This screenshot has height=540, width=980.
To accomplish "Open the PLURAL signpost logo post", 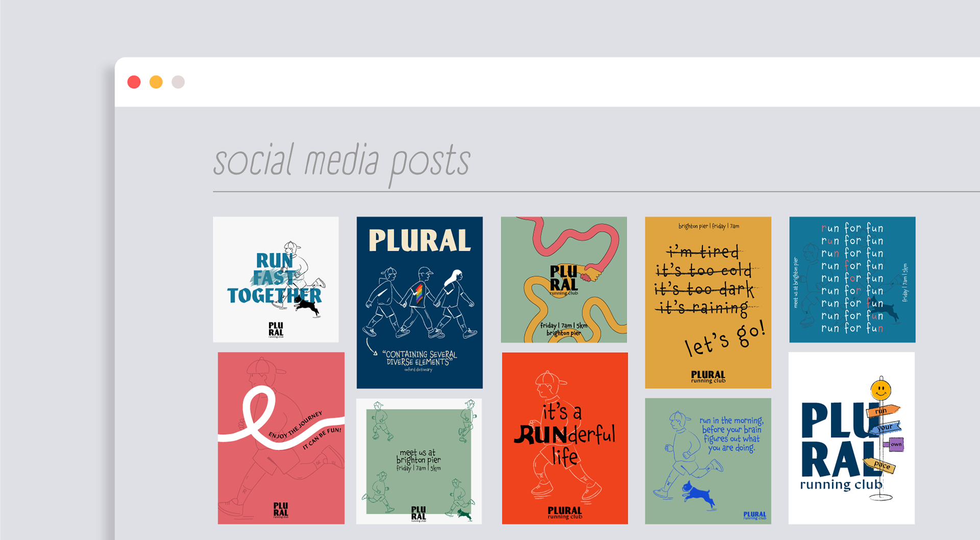I will tap(851, 438).
